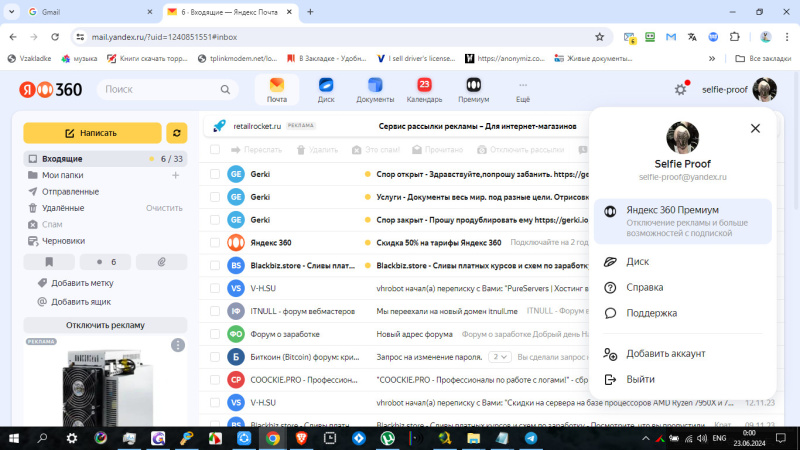Click the Яндекс 360 logo

(51, 90)
